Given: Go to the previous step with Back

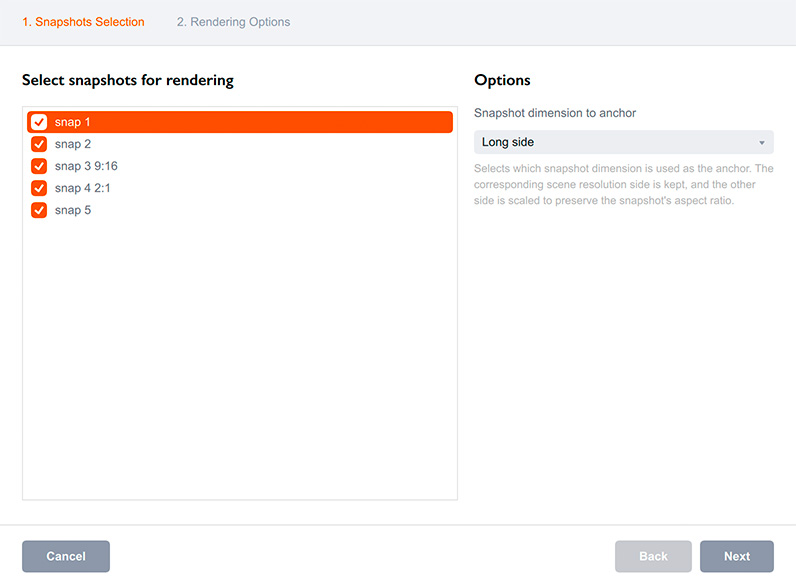Looking at the screenshot, I should click(653, 556).
